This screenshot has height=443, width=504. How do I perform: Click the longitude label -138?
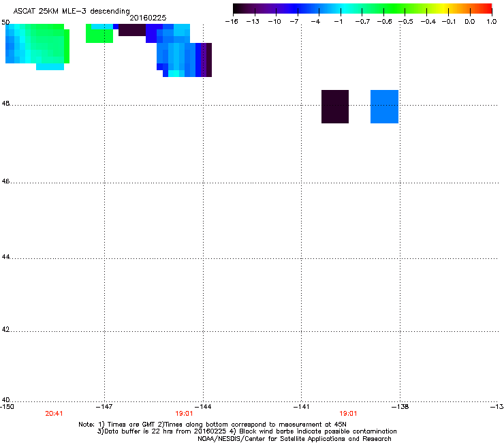(400, 407)
